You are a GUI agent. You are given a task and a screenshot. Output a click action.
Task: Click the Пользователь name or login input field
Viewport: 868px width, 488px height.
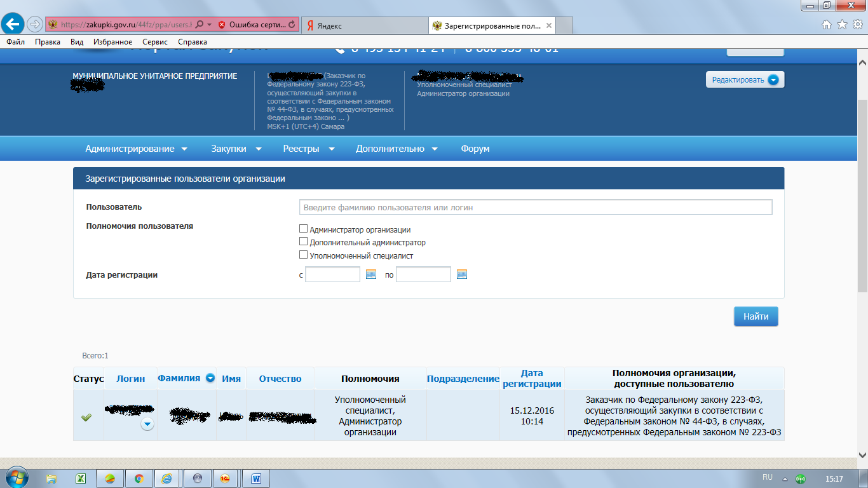pyautogui.click(x=535, y=207)
